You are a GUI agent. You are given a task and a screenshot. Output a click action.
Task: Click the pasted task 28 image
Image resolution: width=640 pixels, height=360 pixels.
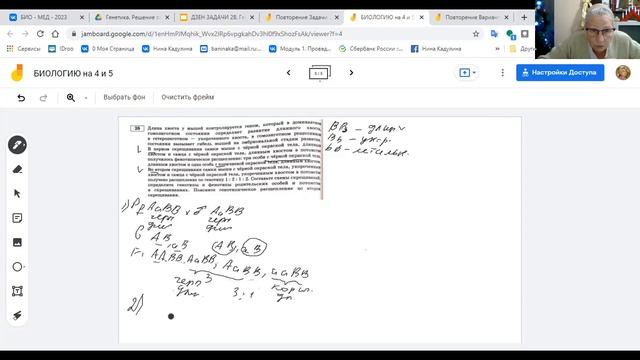click(226, 159)
